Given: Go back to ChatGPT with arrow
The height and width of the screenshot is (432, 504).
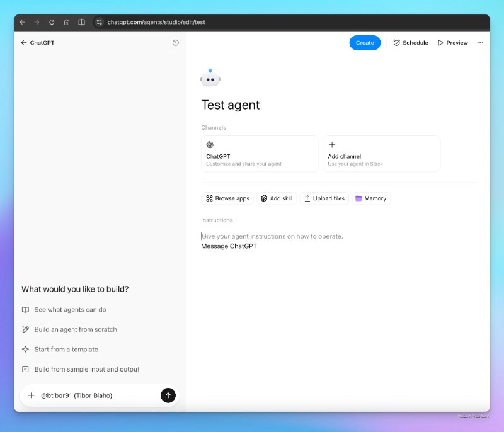Looking at the screenshot, I should pyautogui.click(x=24, y=43).
